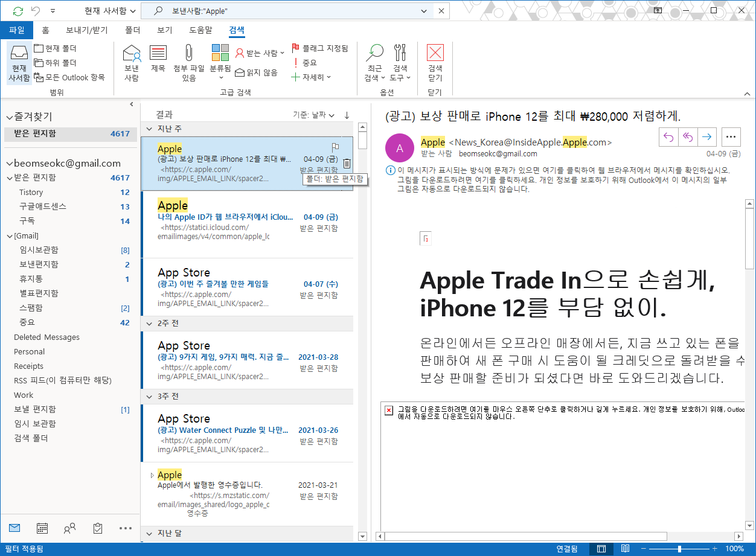
Task: Open the sort dropdown 기준: 날짜
Action: [314, 115]
